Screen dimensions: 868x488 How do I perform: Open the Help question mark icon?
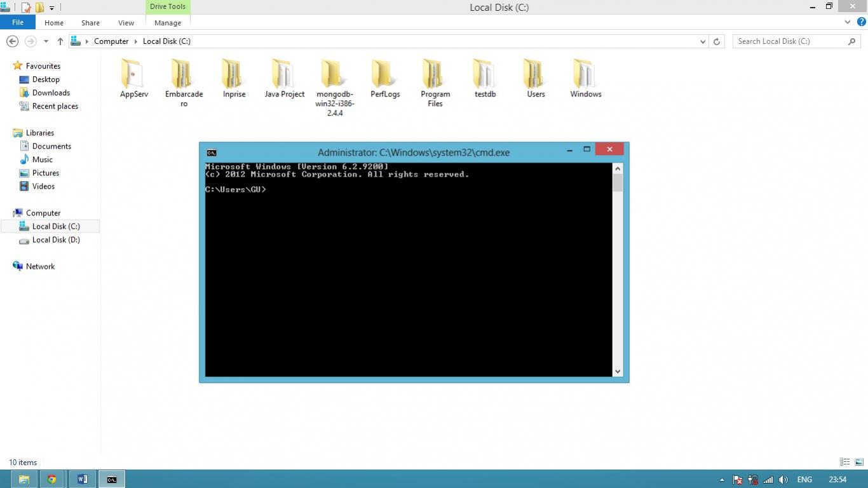[x=862, y=22]
